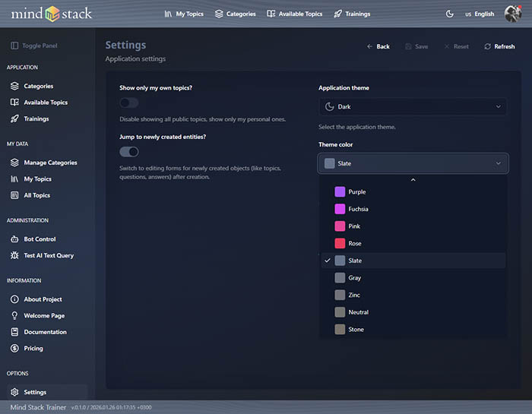Click the Reset button label
Image resolution: width=532 pixels, height=414 pixels.
click(x=461, y=46)
